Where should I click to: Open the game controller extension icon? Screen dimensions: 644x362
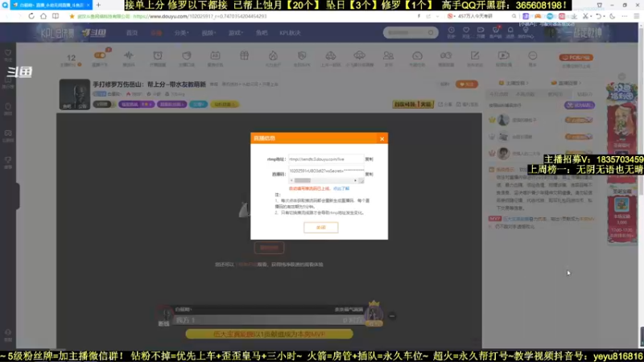(x=538, y=16)
